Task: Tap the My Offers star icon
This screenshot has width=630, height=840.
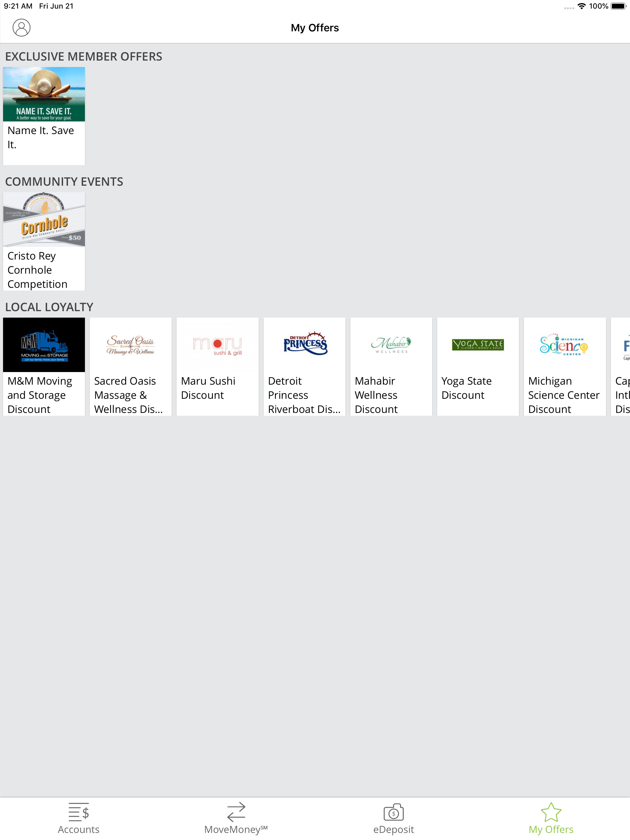Action: click(x=551, y=812)
